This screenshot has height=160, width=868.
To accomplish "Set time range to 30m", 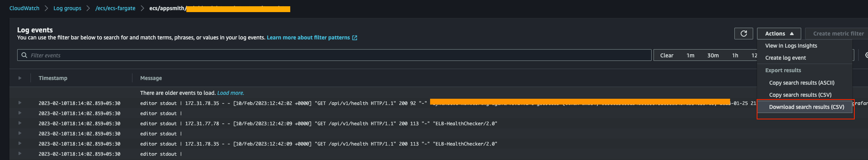I will pos(713,55).
